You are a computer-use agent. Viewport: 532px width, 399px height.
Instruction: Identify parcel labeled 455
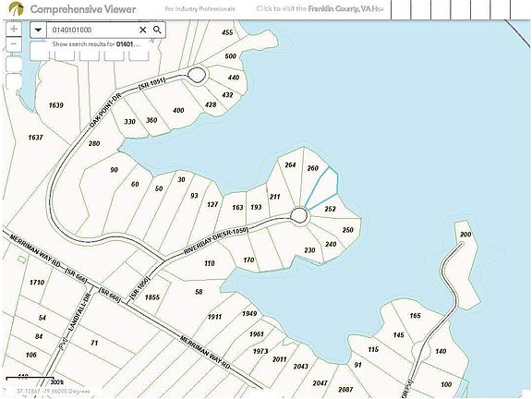tap(227, 32)
